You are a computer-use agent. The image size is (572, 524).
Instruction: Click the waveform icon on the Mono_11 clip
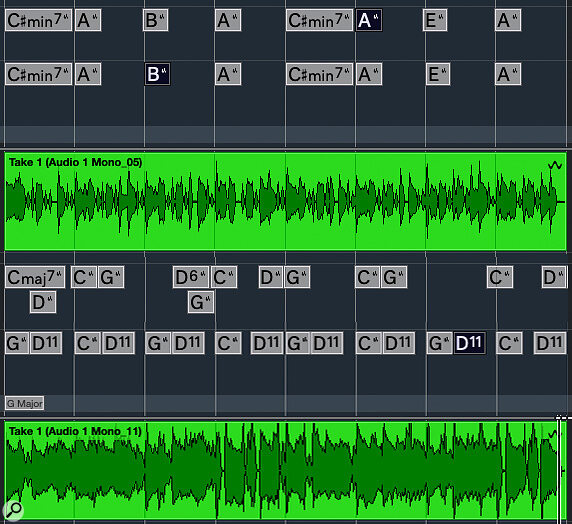[553, 434]
